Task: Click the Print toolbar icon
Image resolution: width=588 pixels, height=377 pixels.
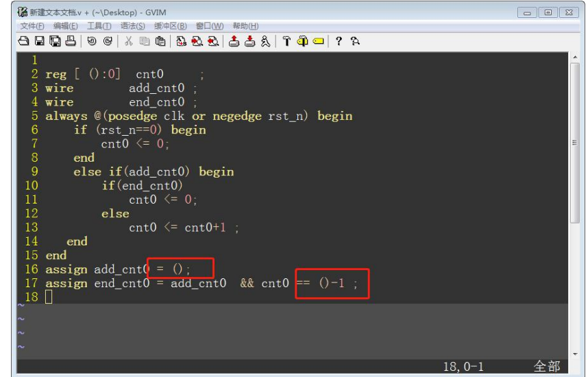Action: click(x=71, y=41)
